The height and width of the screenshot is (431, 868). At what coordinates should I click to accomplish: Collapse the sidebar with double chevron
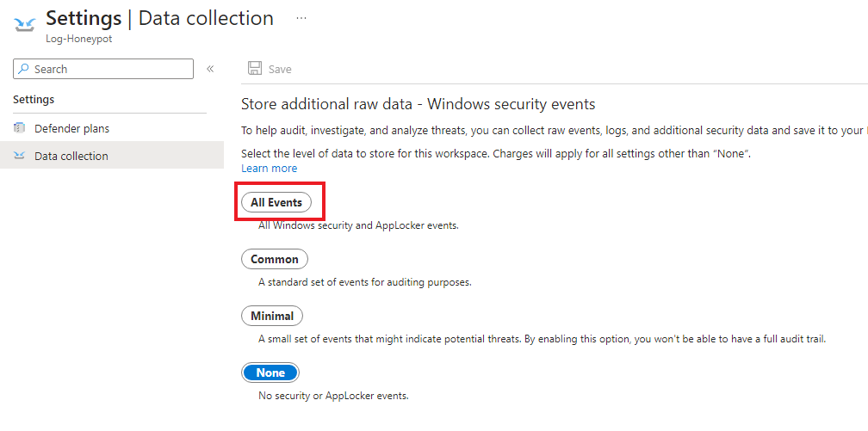(x=210, y=69)
